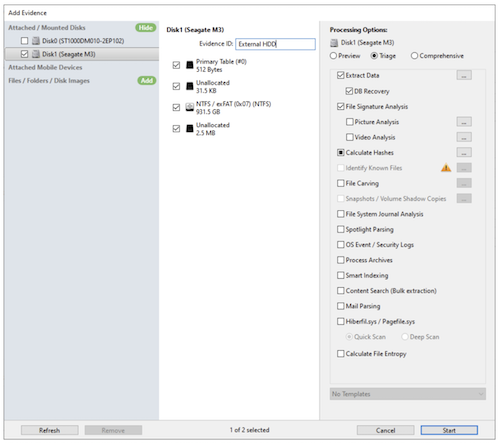Click the Hide button for Attached Disks
Image resolution: width=500 pixels, height=446 pixels.
tap(146, 28)
